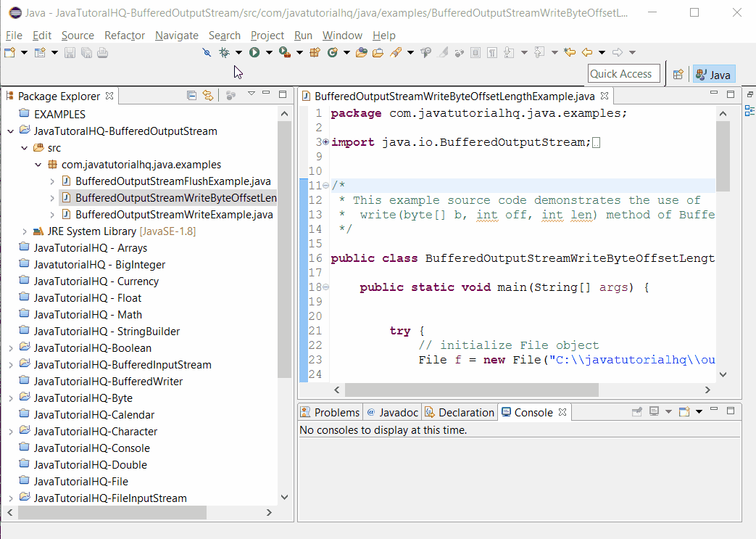756x539 pixels.
Task: Save all open editors
Action: [x=86, y=52]
